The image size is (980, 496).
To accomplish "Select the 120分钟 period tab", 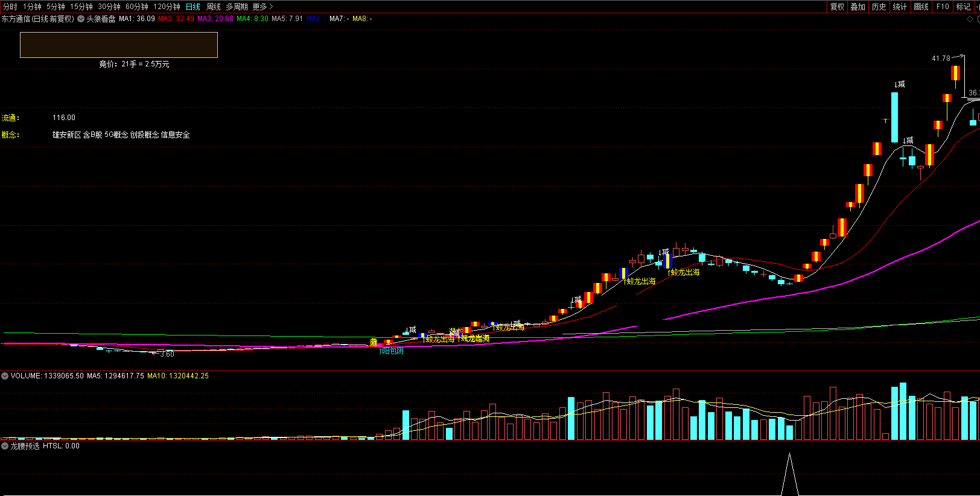I will (167, 7).
